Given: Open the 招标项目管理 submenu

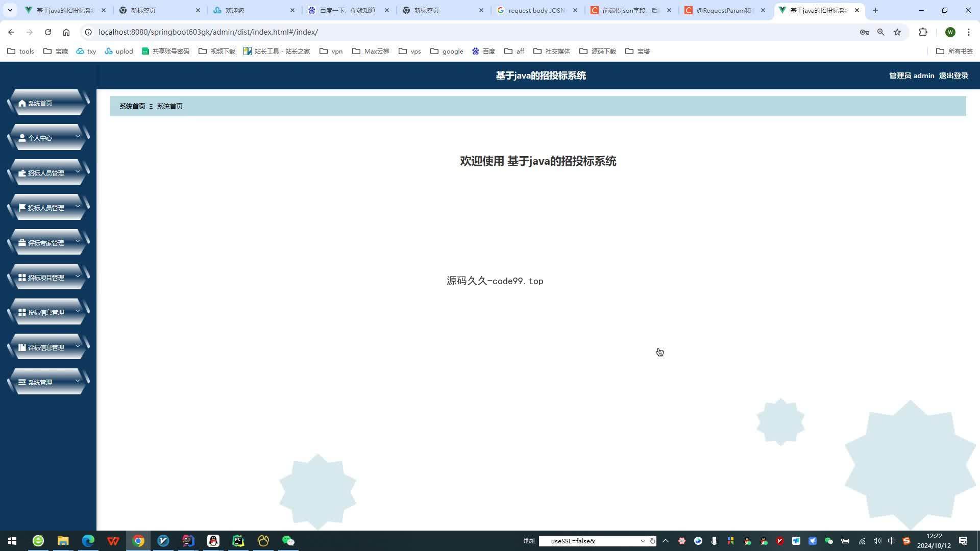Looking at the screenshot, I should [48, 278].
